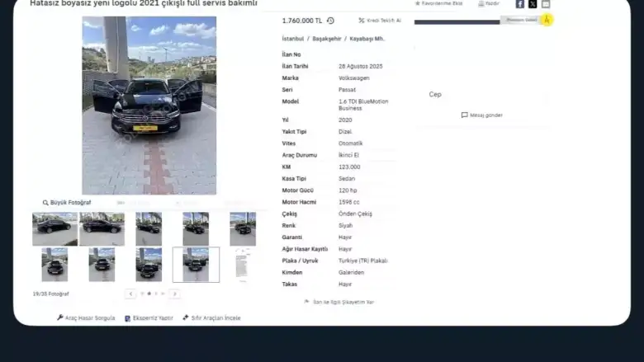Image resolution: width=644 pixels, height=362 pixels.
Task: Select the highlighted bordered car thumbnail
Action: click(196, 265)
